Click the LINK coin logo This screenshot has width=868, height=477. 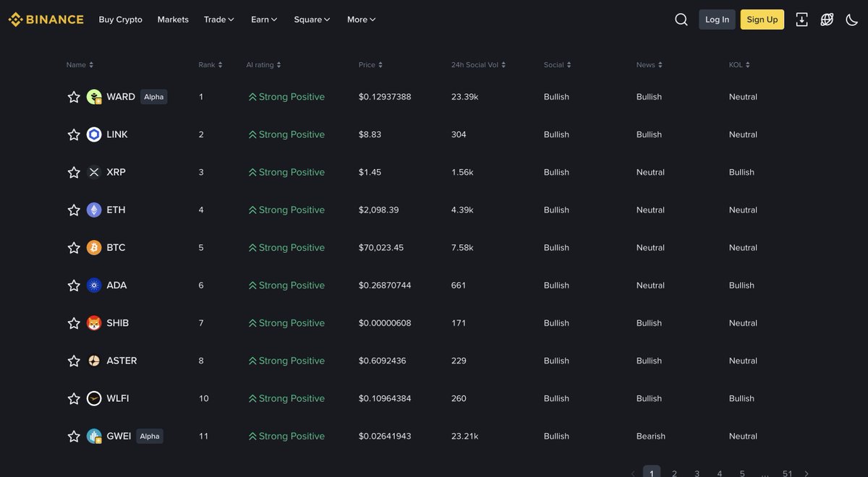point(94,134)
